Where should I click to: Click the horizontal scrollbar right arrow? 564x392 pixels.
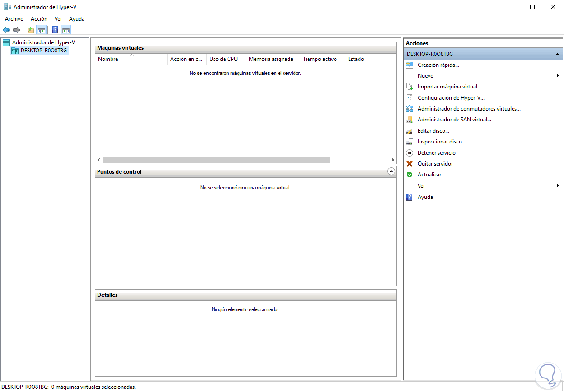pyautogui.click(x=393, y=160)
